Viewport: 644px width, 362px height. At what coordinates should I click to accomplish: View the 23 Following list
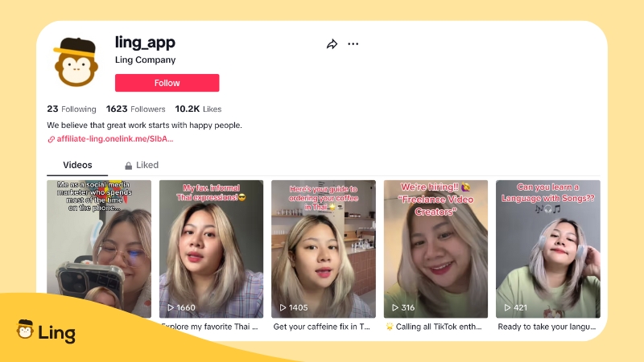pos(72,109)
